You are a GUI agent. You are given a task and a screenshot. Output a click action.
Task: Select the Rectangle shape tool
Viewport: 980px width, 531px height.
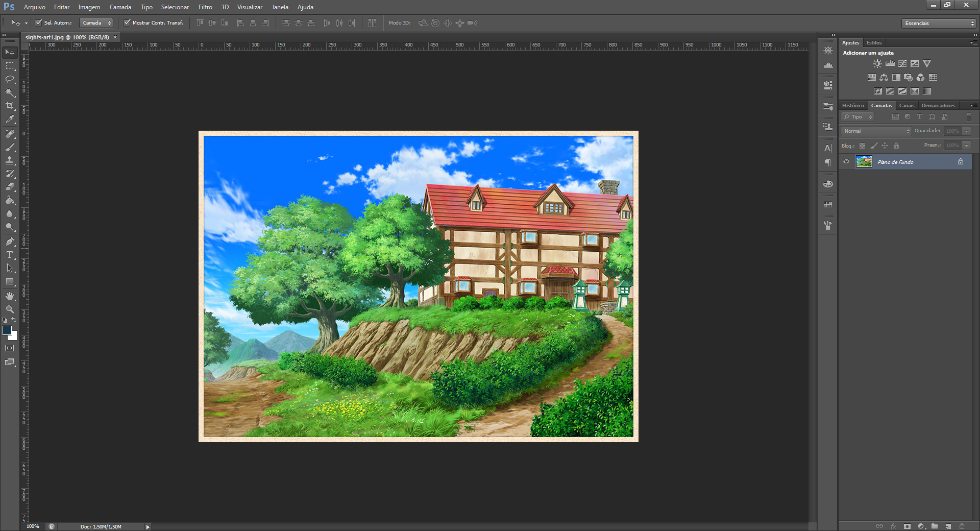[x=10, y=281]
